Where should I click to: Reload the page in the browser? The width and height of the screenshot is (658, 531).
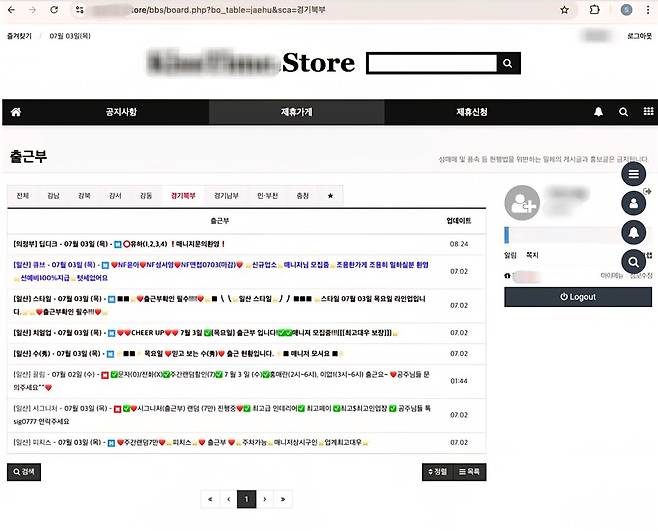coord(54,10)
